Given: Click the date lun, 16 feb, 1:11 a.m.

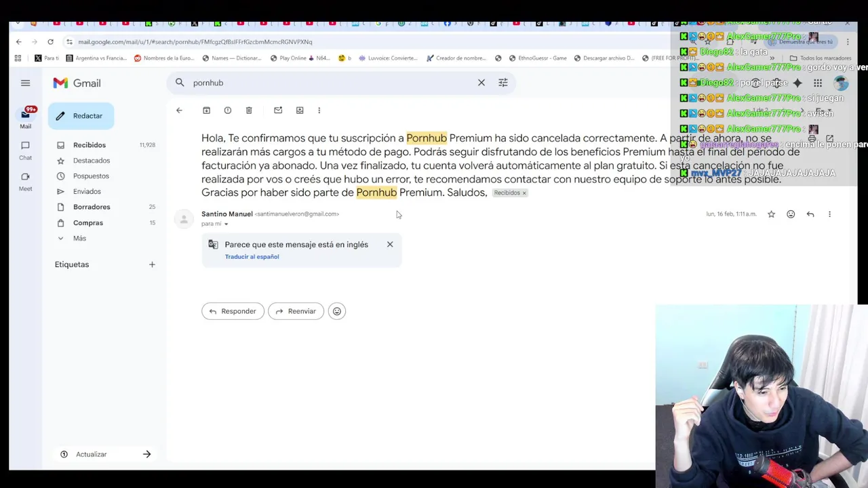Looking at the screenshot, I should coord(731,214).
